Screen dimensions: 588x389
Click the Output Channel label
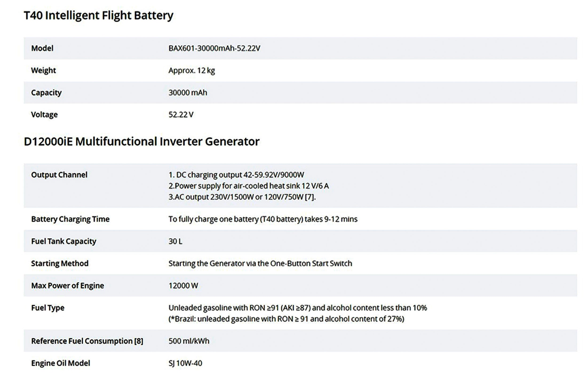(59, 175)
